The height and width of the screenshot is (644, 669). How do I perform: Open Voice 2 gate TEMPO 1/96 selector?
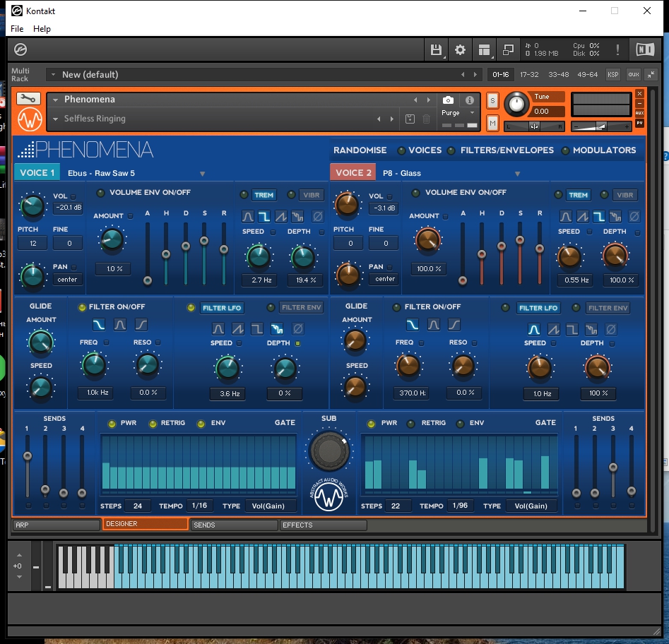pos(460,506)
